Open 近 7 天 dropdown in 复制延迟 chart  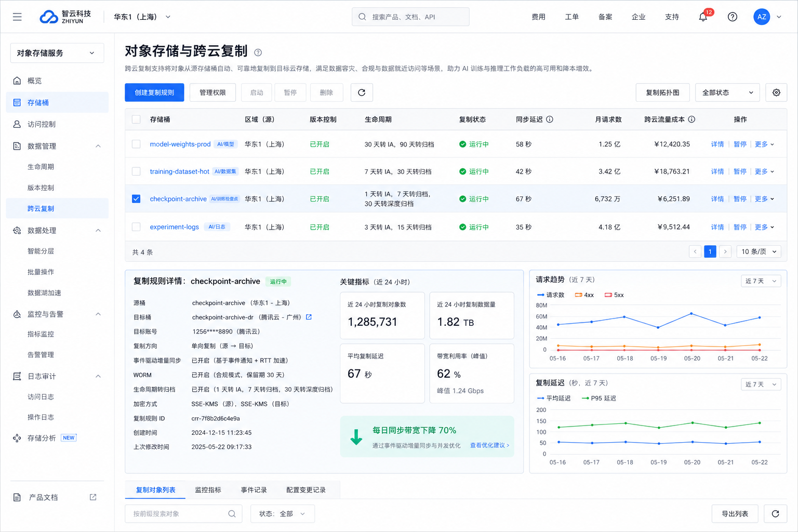point(761,384)
